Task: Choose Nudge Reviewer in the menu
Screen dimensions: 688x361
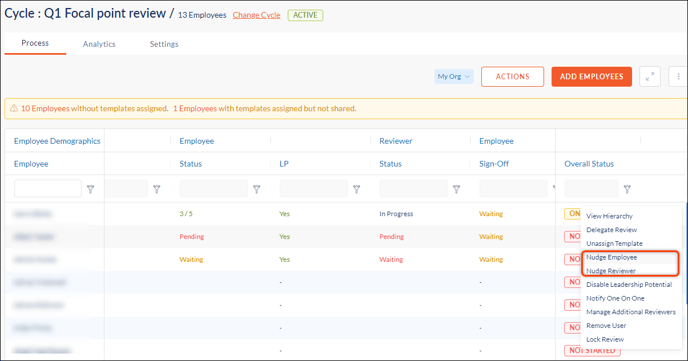Action: (611, 271)
